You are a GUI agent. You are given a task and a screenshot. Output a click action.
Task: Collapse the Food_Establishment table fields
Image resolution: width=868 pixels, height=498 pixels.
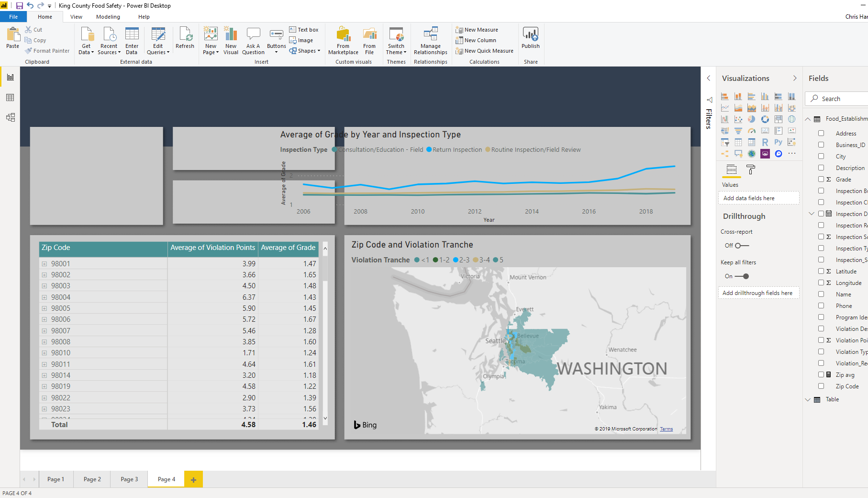point(808,119)
